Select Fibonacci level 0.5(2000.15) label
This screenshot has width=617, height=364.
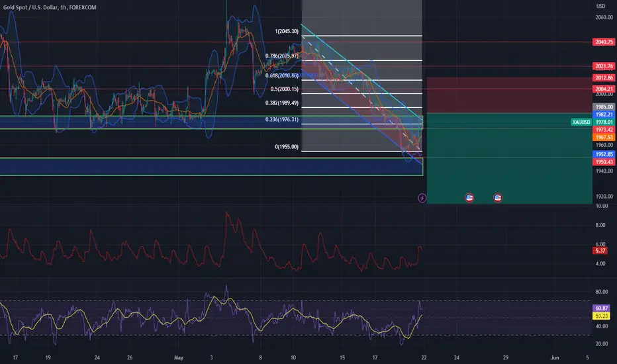coord(284,89)
